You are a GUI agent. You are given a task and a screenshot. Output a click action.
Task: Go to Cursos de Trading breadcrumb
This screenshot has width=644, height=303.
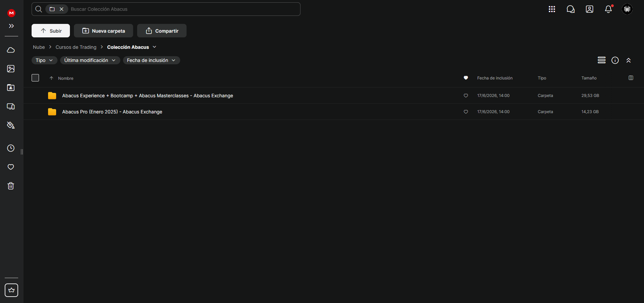(76, 47)
